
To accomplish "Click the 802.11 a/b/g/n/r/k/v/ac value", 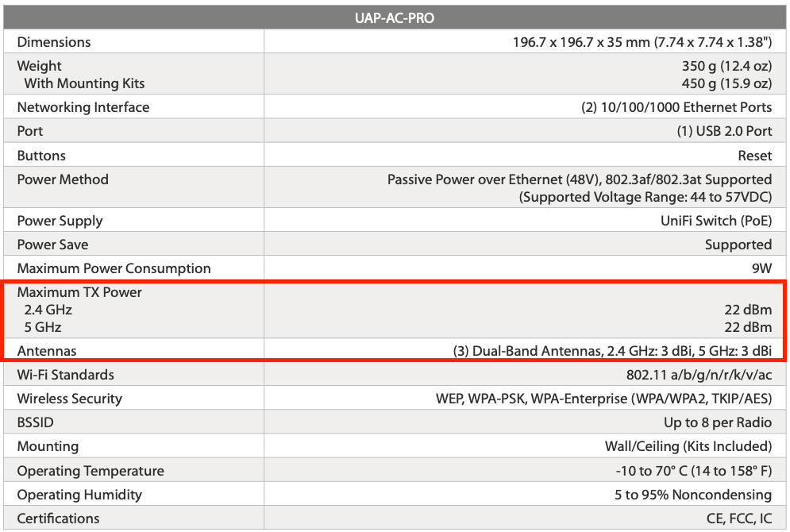I will tap(699, 376).
